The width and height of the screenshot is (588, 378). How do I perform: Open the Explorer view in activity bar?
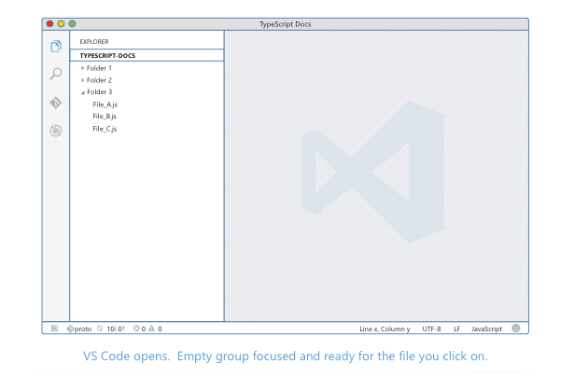pos(56,47)
